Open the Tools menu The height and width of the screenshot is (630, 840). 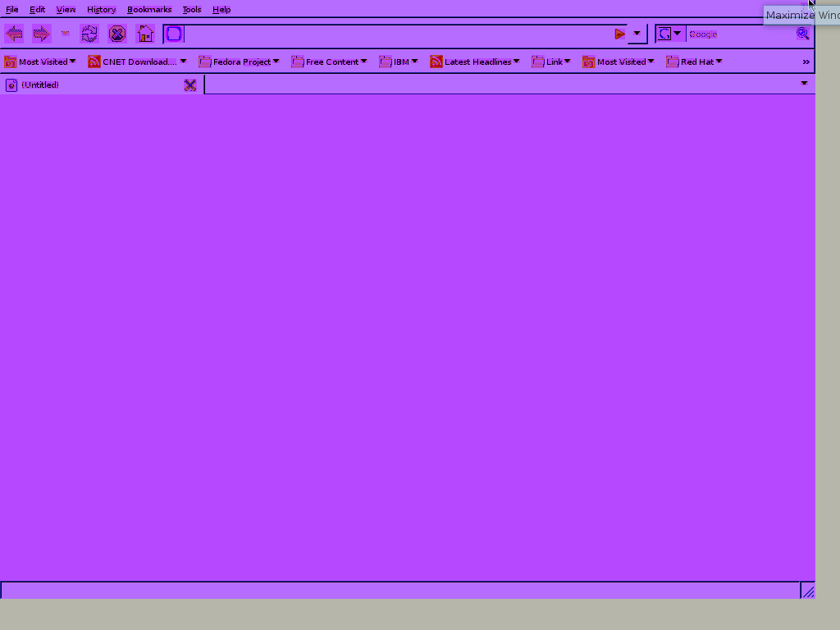[x=191, y=10]
